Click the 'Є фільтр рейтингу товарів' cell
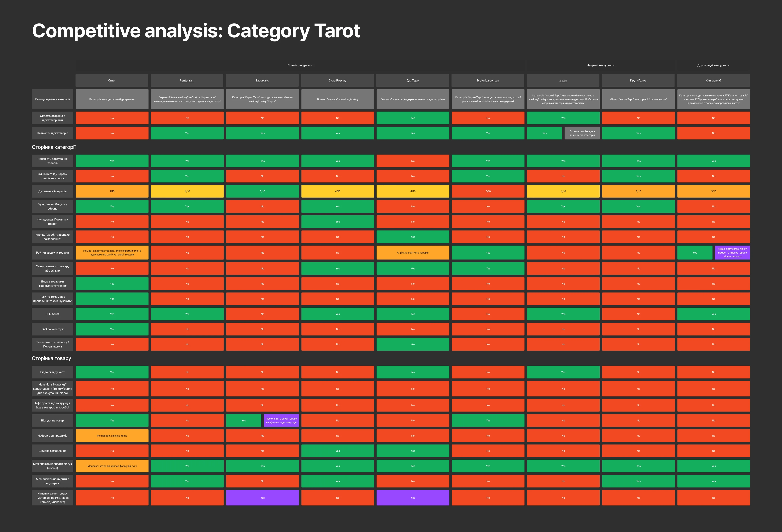The image size is (782, 532). [x=413, y=252]
